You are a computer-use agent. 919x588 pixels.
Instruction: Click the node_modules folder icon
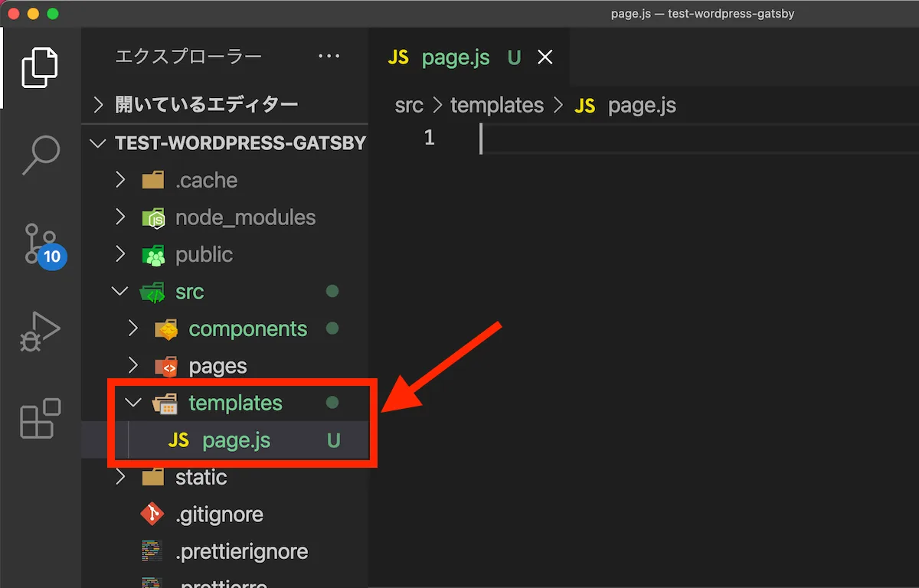pyautogui.click(x=152, y=217)
